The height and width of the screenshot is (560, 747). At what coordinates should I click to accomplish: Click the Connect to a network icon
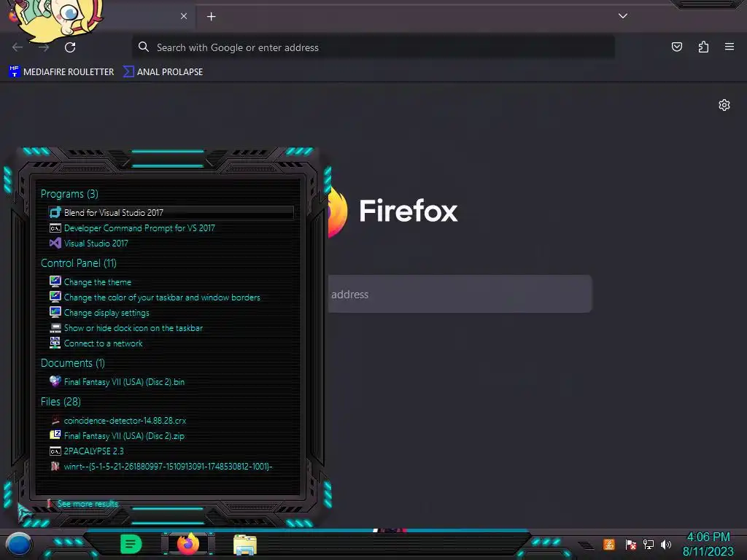coord(55,343)
